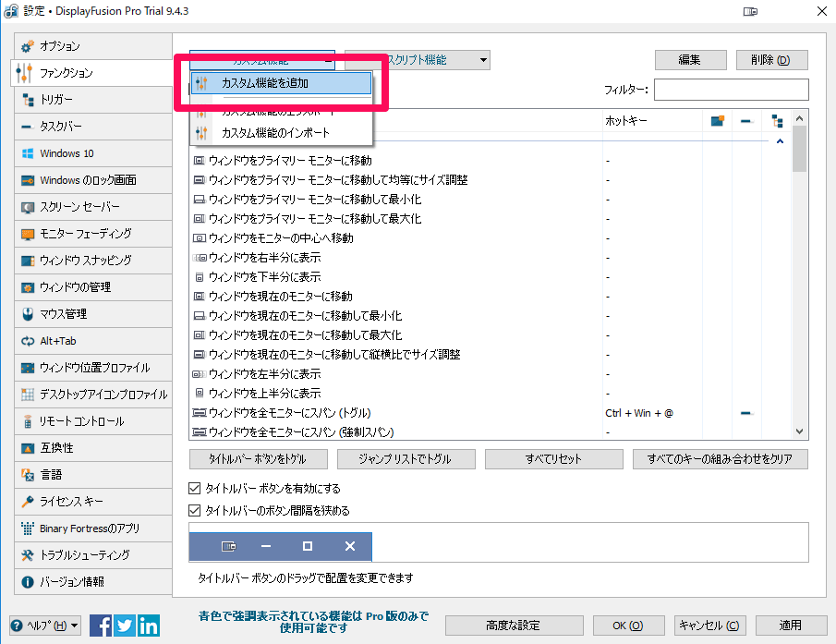
Task: Click maximize button in titlebar preview
Action: (x=308, y=546)
